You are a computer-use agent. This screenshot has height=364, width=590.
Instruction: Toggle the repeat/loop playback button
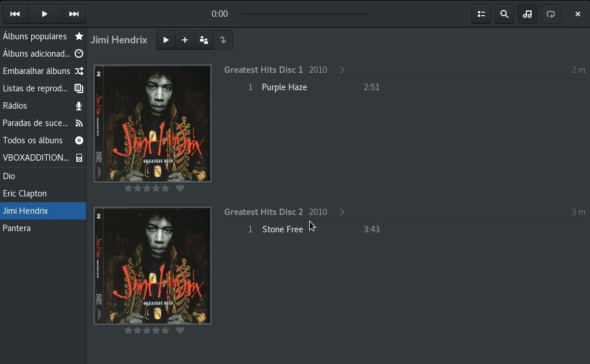(x=550, y=14)
